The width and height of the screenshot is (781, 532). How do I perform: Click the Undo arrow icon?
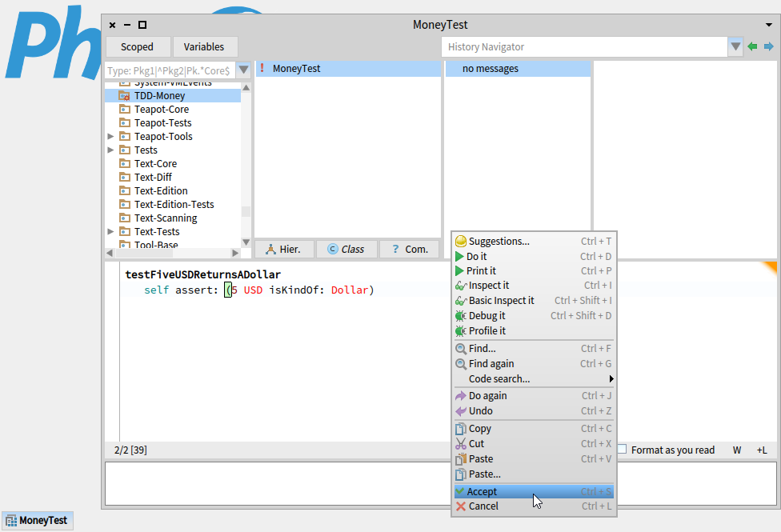click(461, 411)
